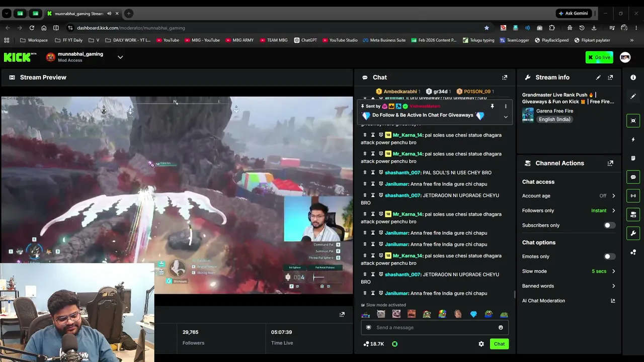644x362 pixels.
Task: Open the munnabhai_gaming channel dropdown
Action: 120,57
